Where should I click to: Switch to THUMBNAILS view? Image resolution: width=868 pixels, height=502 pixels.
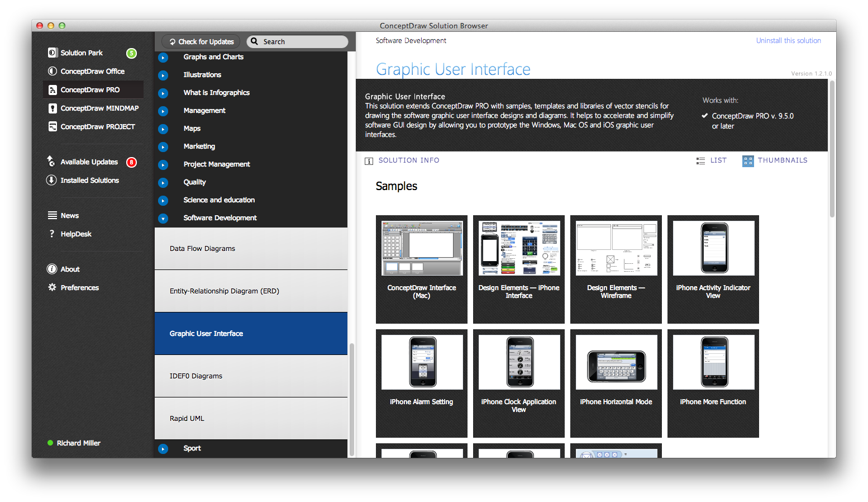click(783, 160)
